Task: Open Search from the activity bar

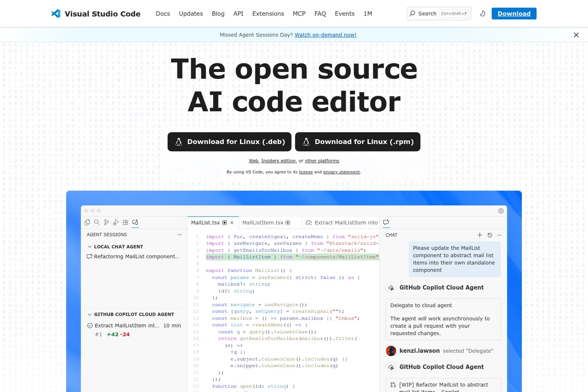Action: pyautogui.click(x=97, y=222)
